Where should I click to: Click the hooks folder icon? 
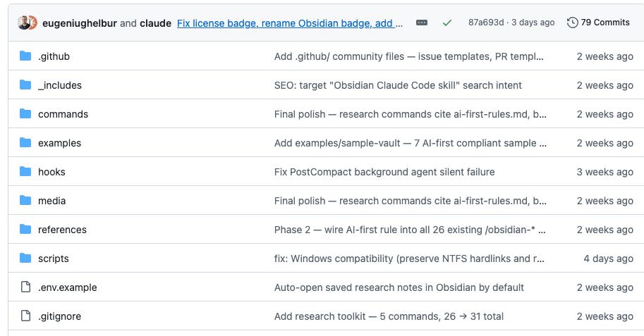(25, 171)
